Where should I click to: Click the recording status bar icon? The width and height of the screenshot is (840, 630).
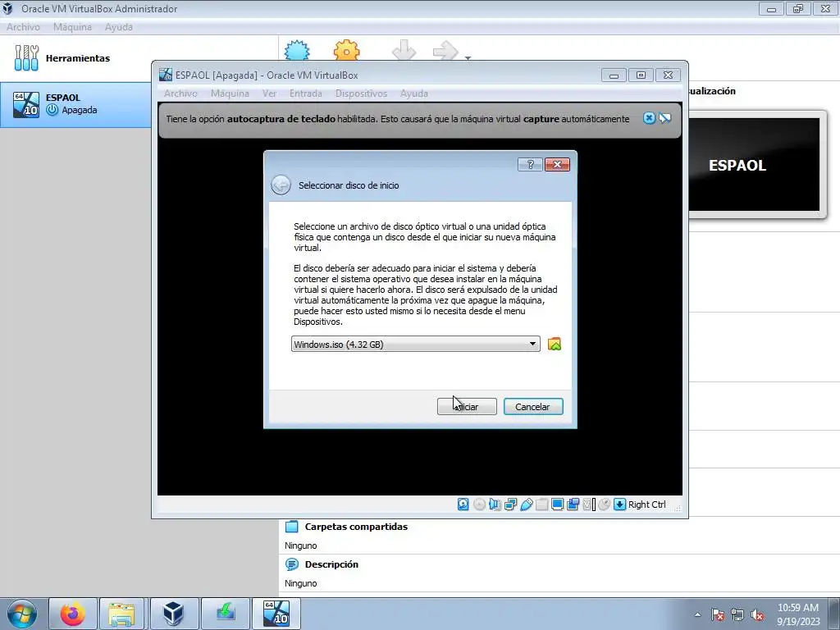click(x=573, y=504)
